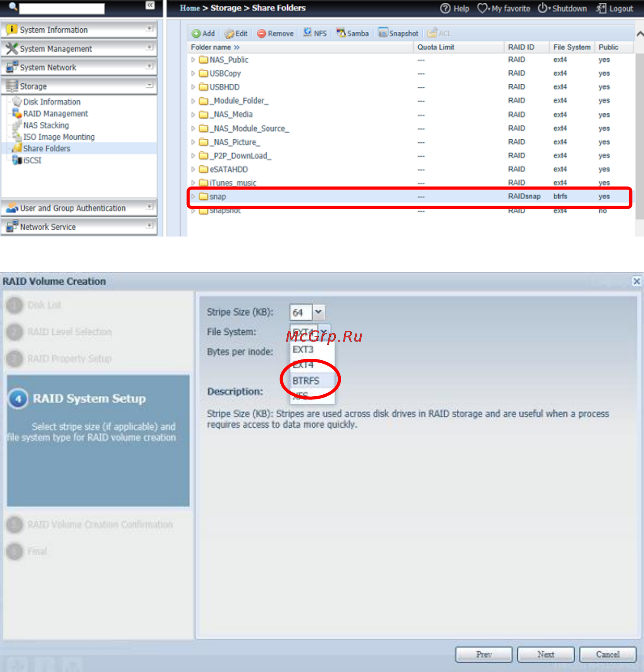644x672 pixels.
Task: Expand the snap folder row
Action: 193,197
